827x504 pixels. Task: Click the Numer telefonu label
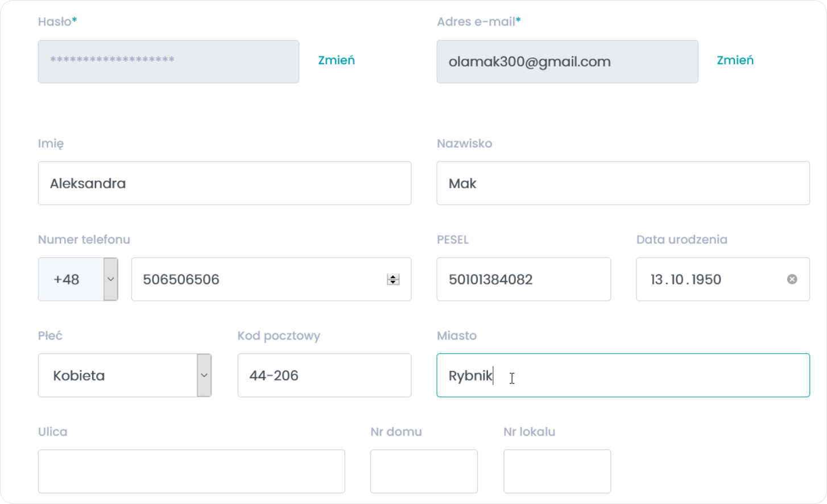(84, 239)
